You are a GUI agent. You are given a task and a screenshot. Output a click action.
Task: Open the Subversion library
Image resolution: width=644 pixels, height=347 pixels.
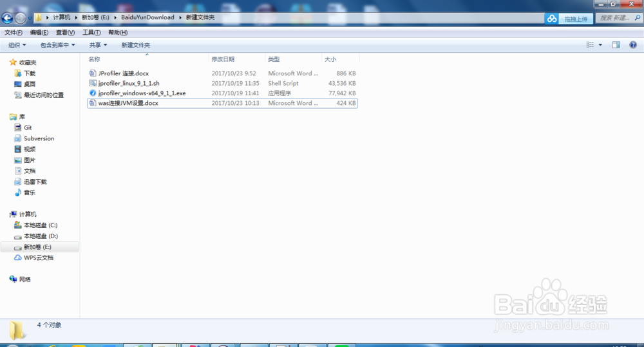[x=39, y=138]
